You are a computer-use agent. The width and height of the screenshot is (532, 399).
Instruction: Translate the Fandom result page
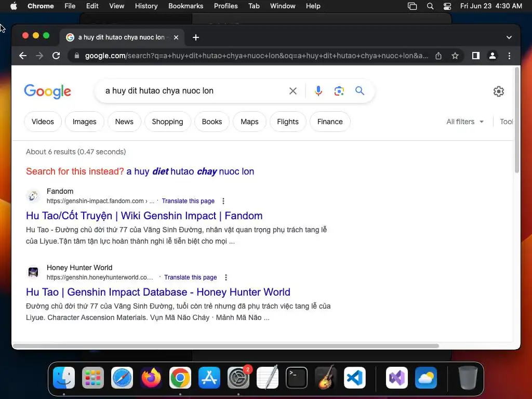pos(188,201)
